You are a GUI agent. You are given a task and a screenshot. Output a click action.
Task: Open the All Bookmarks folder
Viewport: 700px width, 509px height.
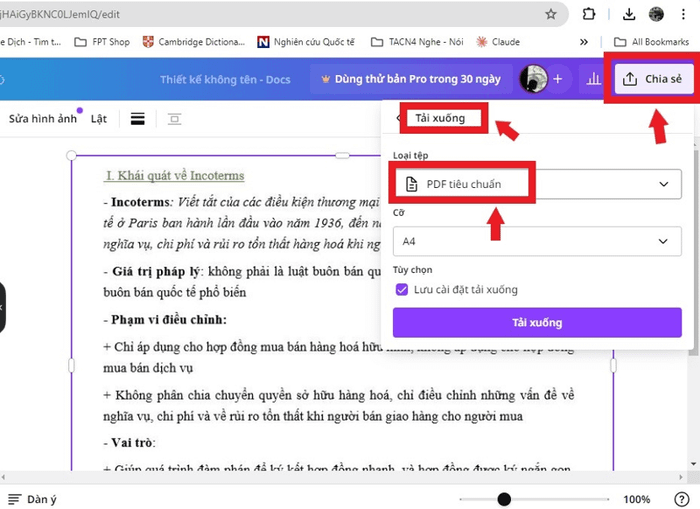tap(652, 42)
